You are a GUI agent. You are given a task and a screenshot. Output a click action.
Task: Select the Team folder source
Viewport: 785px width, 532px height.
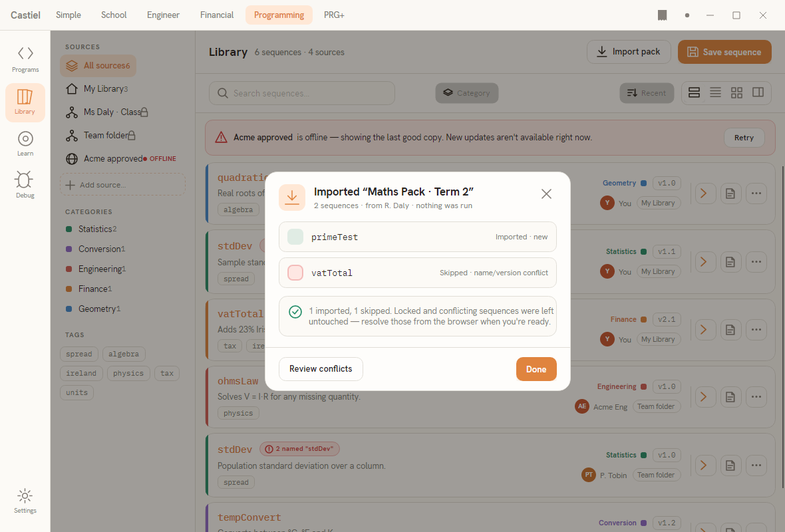click(100, 135)
